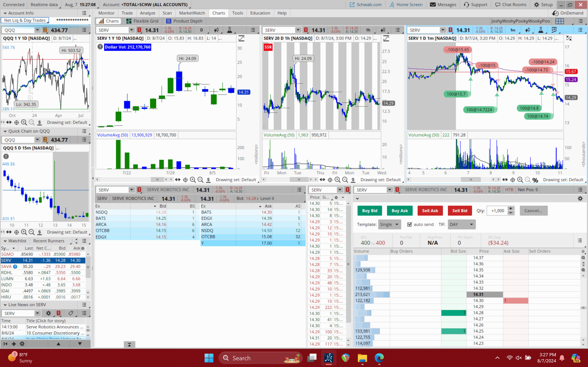Open the Studies flask icon on SERV daily chart

click(x=230, y=30)
